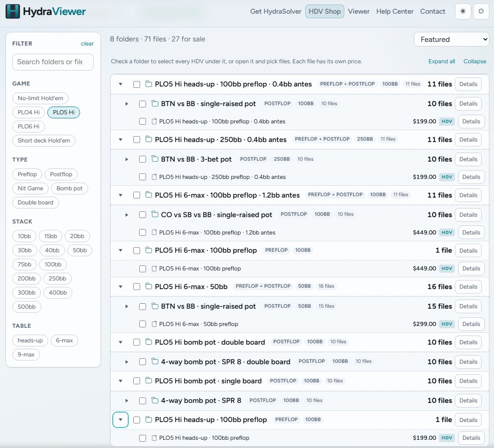Filter by No-limit Hold'em game
The width and height of the screenshot is (494, 448).
(x=40, y=98)
